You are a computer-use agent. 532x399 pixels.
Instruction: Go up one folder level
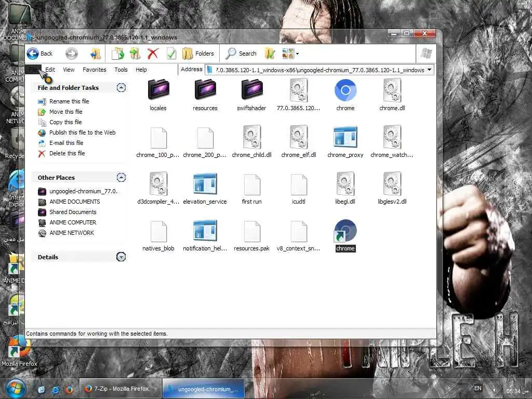coord(96,54)
